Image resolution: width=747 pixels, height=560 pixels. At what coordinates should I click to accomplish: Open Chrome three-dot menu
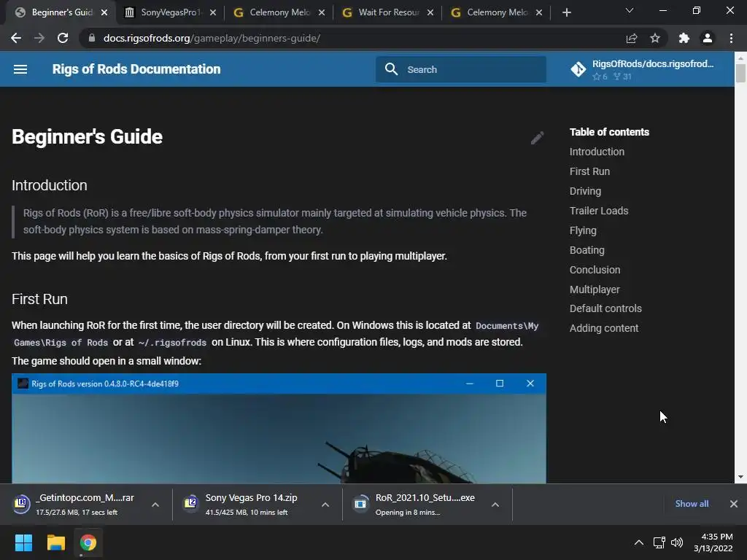pos(731,38)
